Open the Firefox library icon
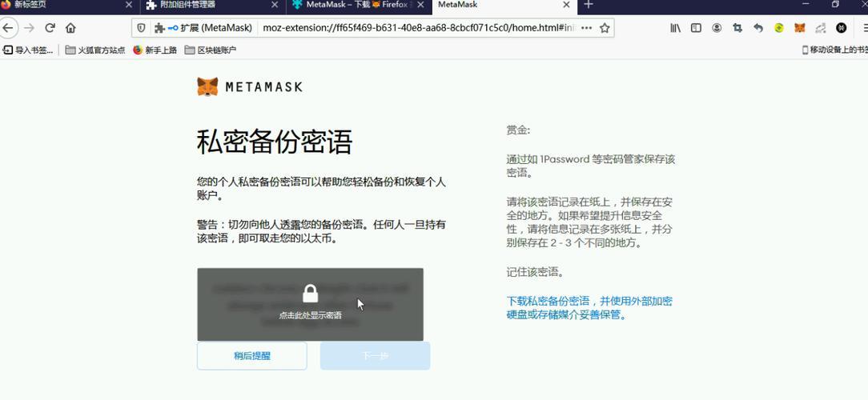 (676, 28)
